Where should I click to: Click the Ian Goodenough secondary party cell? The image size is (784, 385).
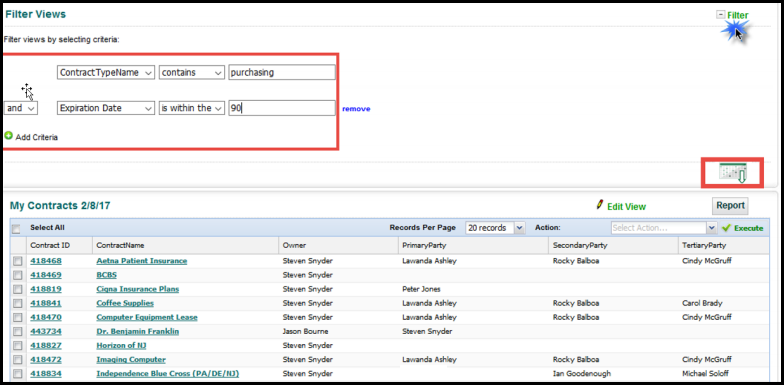[x=582, y=374]
